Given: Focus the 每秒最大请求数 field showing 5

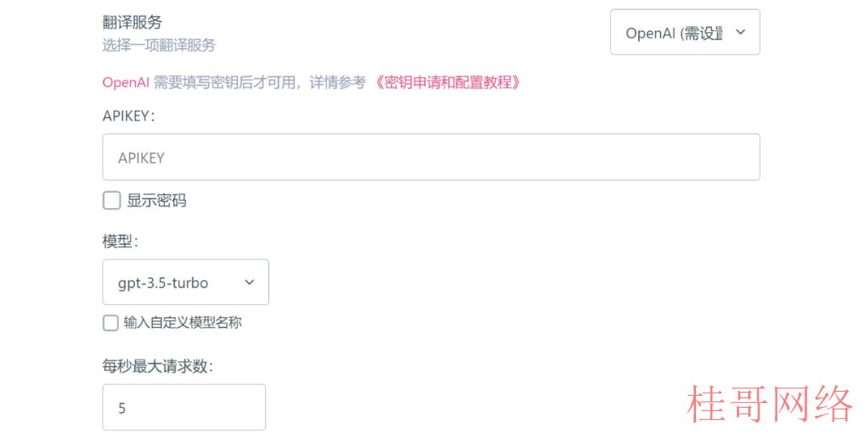Looking at the screenshot, I should coord(184,407).
